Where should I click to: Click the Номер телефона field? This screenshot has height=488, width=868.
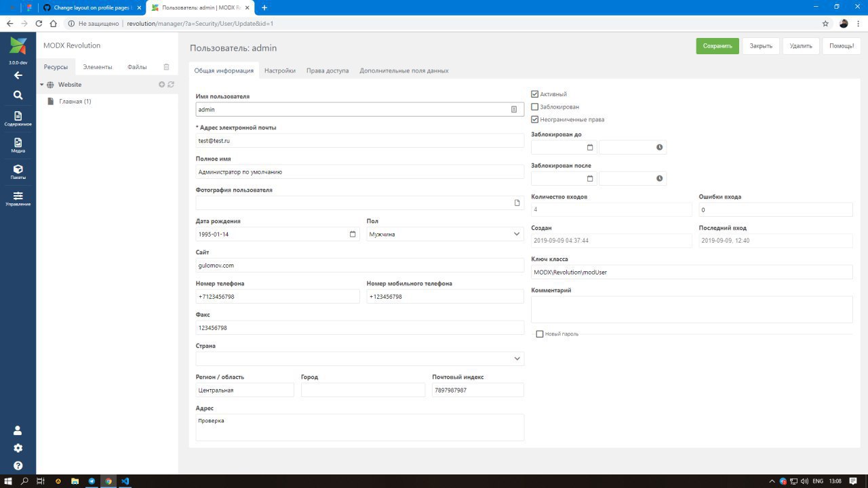[278, 296]
